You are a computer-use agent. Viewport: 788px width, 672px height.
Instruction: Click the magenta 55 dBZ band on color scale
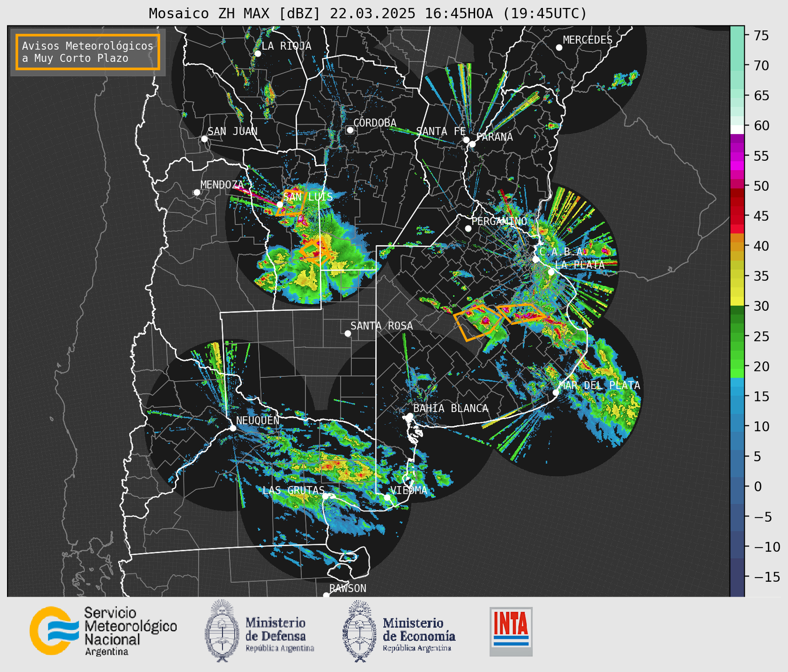pos(737,156)
